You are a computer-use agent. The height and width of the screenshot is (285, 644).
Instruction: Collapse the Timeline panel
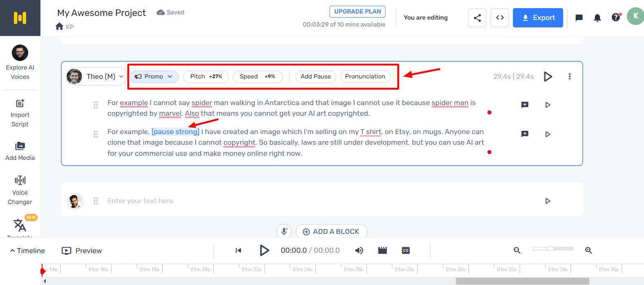27,251
